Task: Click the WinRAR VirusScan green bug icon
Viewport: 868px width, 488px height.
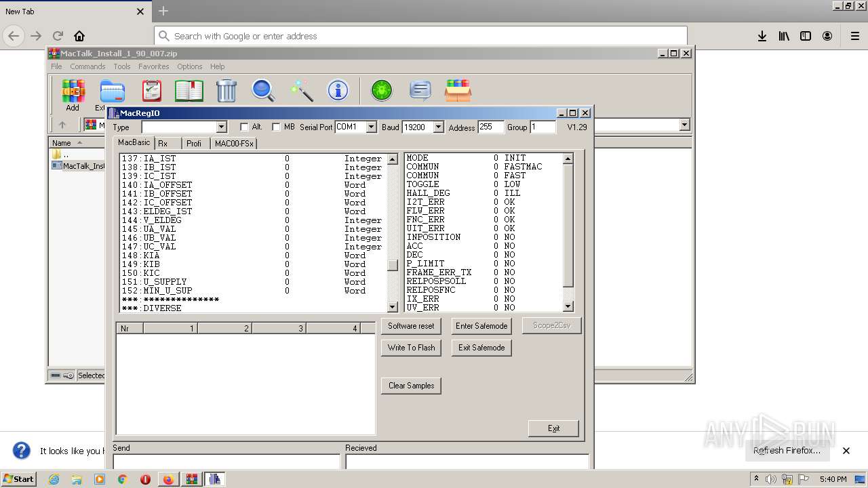Action: tap(382, 91)
